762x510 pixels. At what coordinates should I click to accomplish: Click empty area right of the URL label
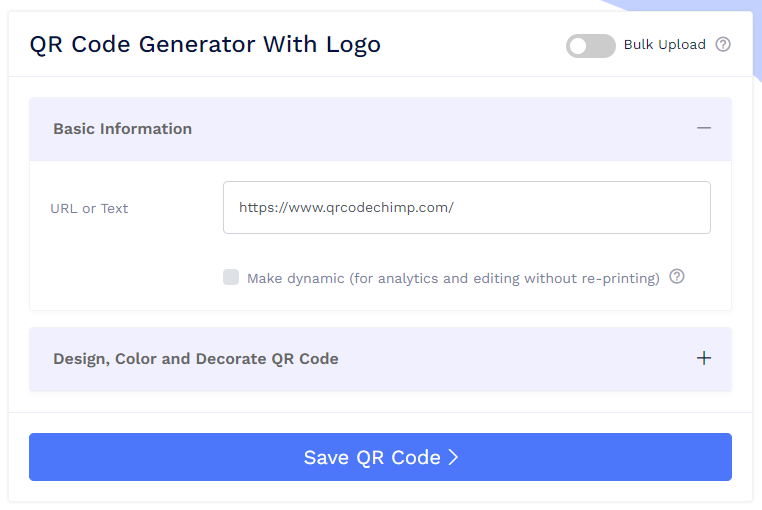[175, 208]
